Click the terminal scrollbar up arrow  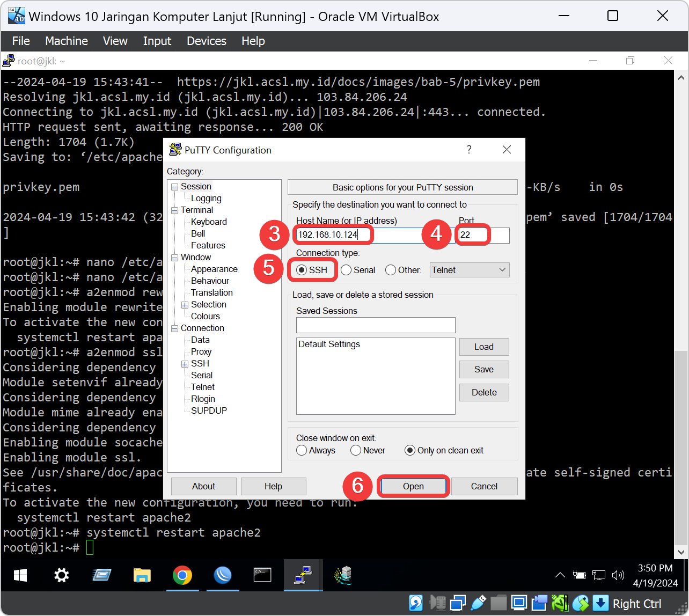(681, 77)
